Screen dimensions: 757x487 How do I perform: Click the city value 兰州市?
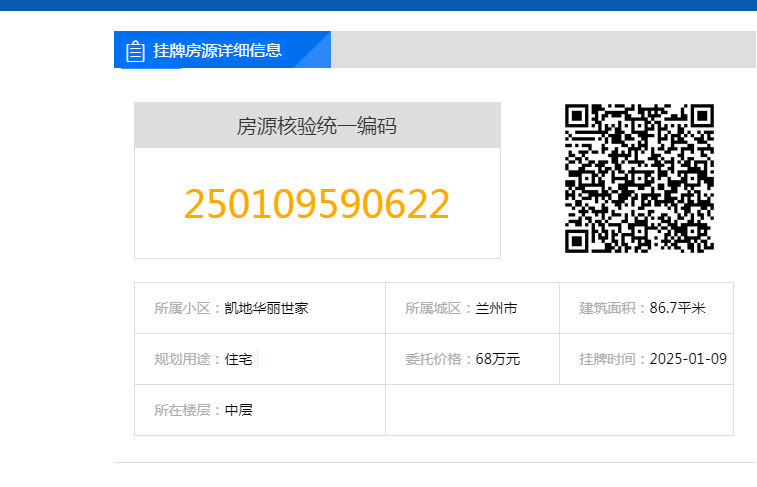[x=496, y=308]
